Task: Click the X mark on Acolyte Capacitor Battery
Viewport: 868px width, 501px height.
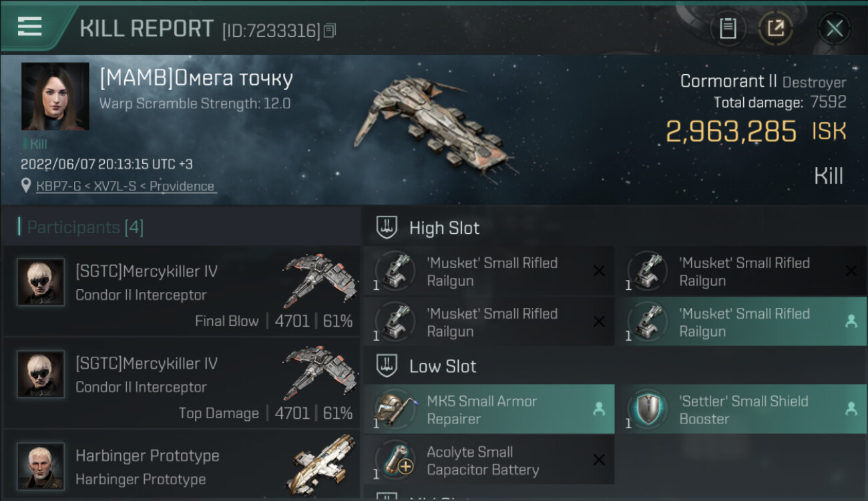Action: (x=599, y=460)
